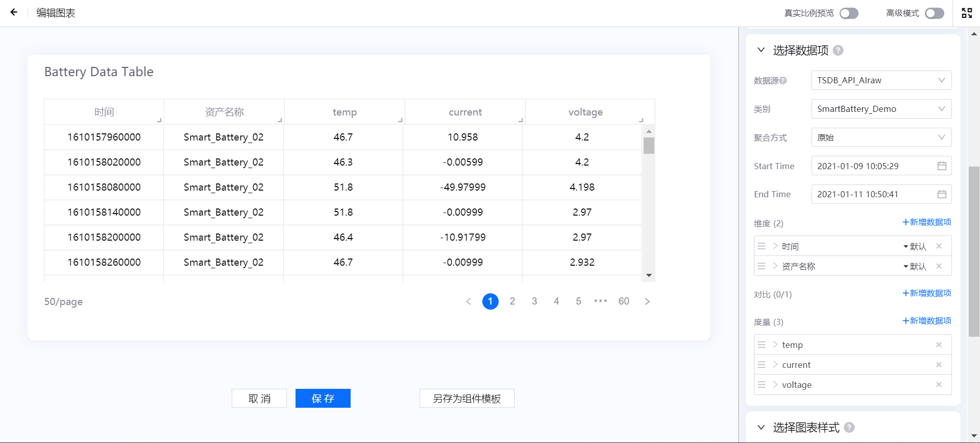Click the resize handle of 资产名称 column header
Viewport: 980px width, 443px height.
[x=280, y=120]
